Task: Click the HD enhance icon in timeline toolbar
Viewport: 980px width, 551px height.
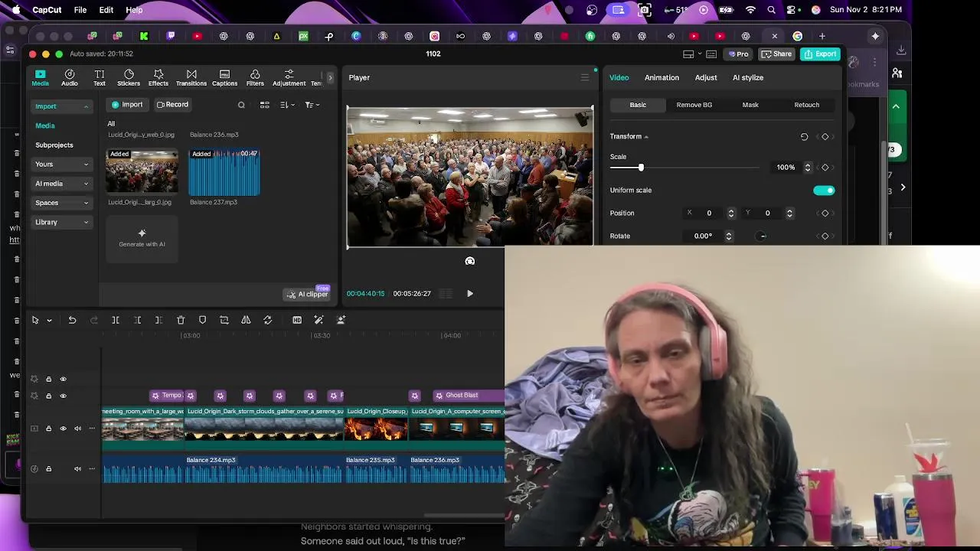Action: pos(297,320)
